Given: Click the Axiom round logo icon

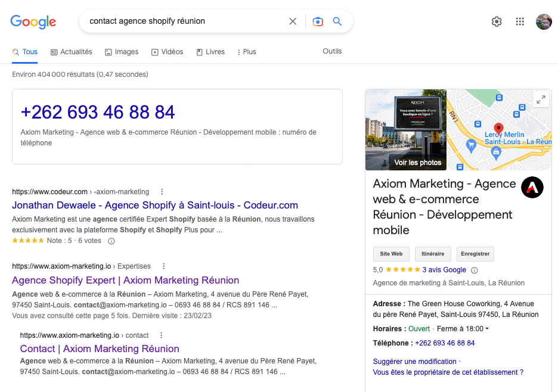Looking at the screenshot, I should pos(532,187).
